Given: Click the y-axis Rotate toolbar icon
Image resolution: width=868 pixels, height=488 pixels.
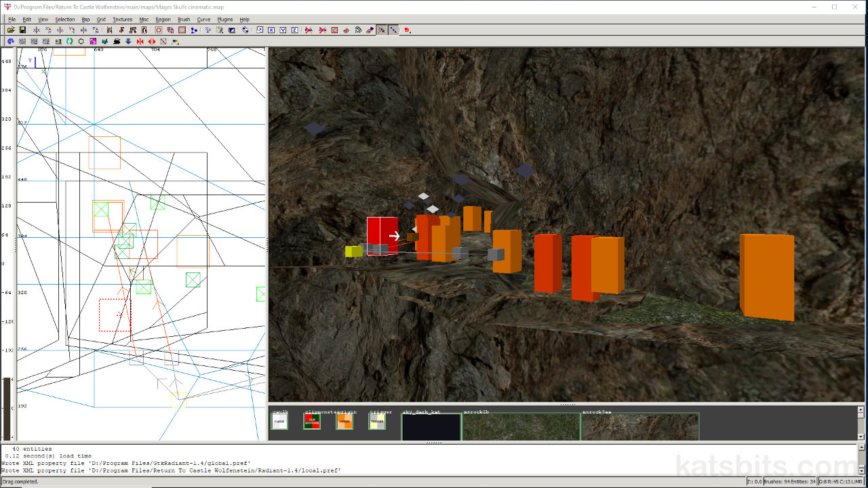Looking at the screenshot, I should [72, 30].
